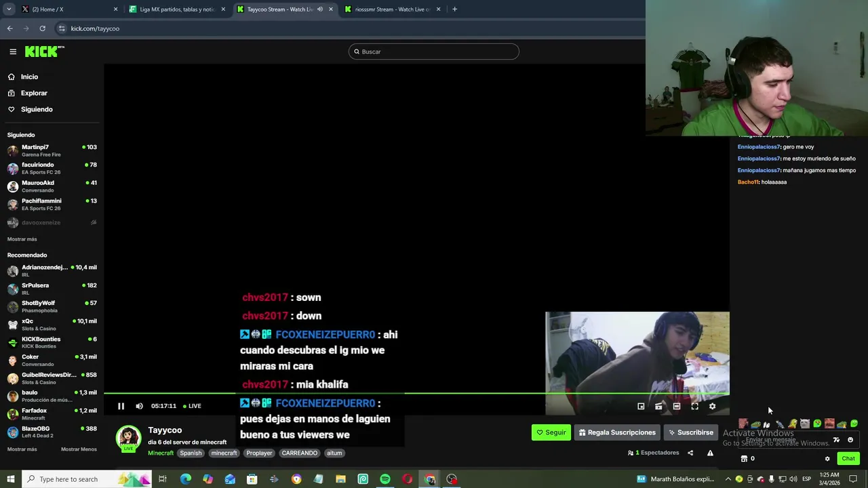Jump to LIVE indicator

[192, 406]
